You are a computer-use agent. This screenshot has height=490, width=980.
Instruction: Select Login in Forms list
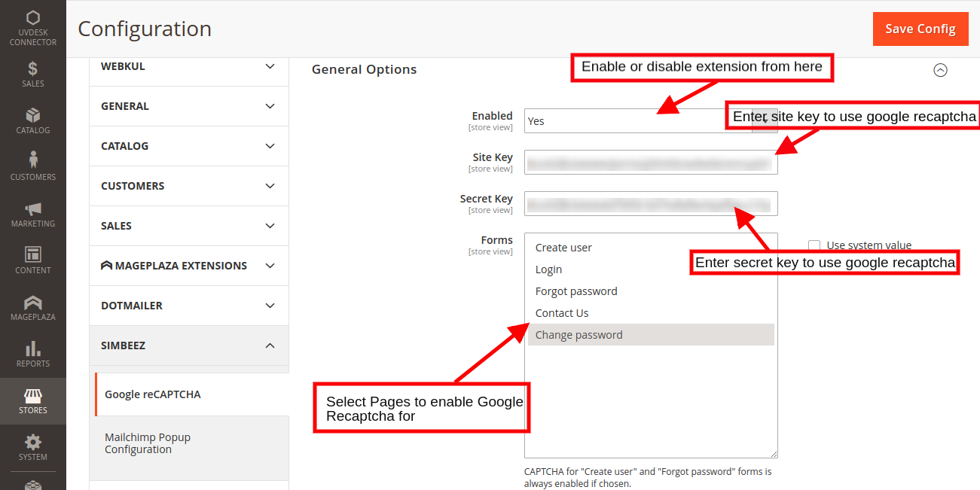pos(651,269)
